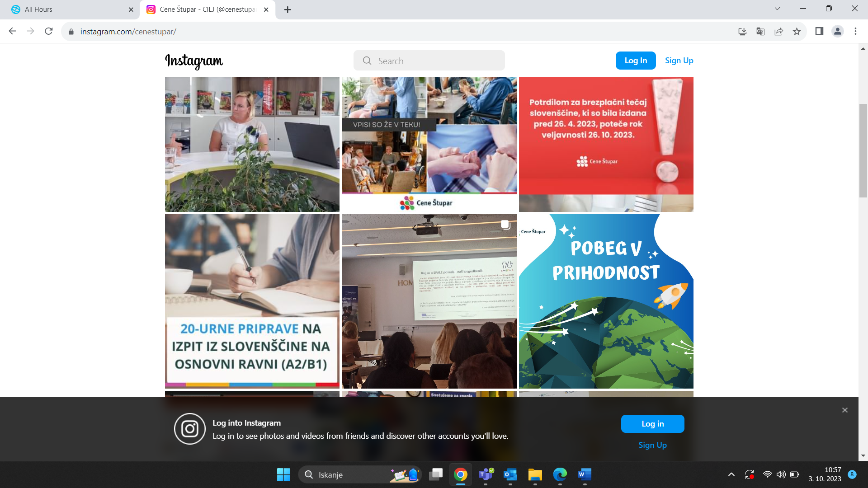
Task: Click the install app icon in address bar
Action: click(742, 31)
